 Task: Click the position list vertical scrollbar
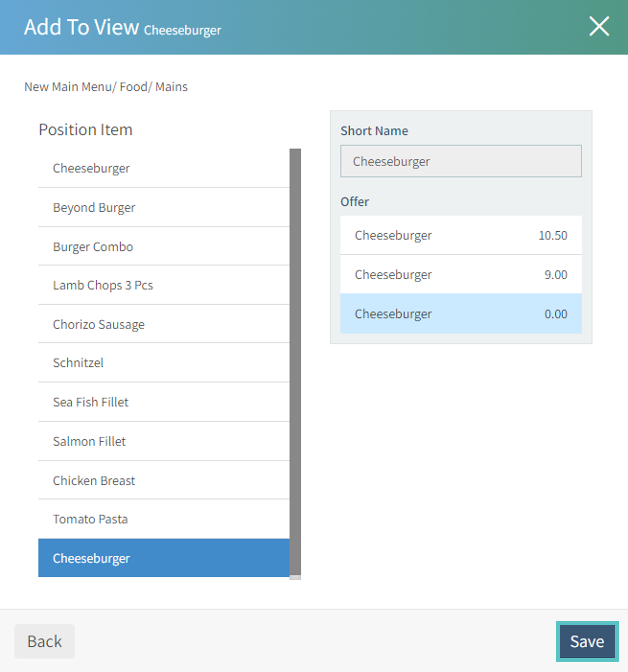tap(295, 362)
